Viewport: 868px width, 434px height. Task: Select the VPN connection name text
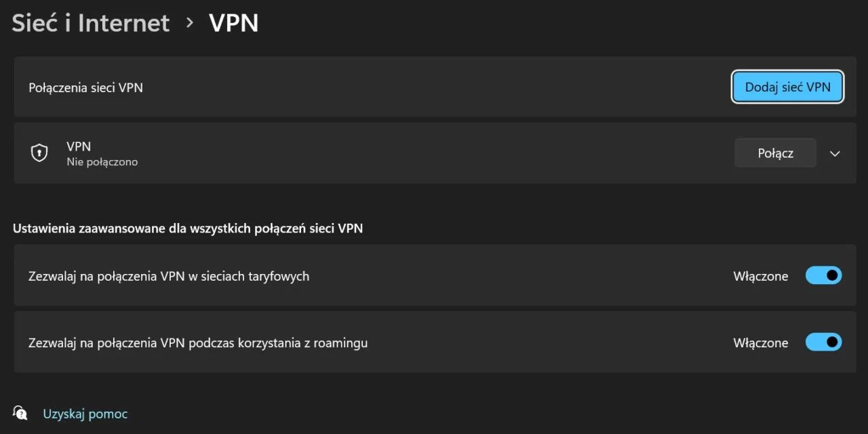click(79, 146)
